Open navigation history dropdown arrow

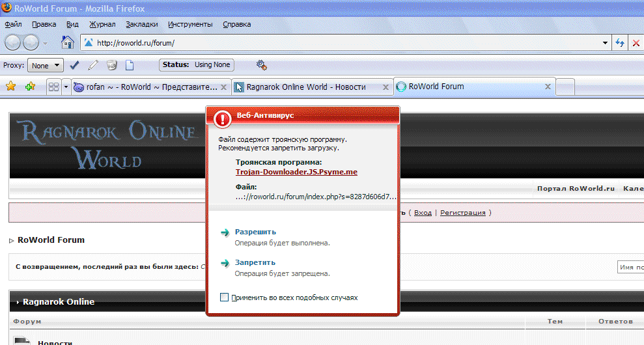coord(45,43)
